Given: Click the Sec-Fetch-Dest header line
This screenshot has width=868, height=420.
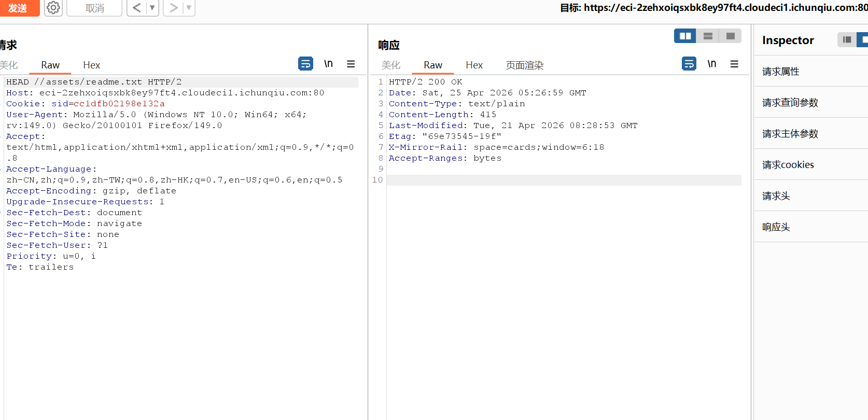Looking at the screenshot, I should coord(74,213).
